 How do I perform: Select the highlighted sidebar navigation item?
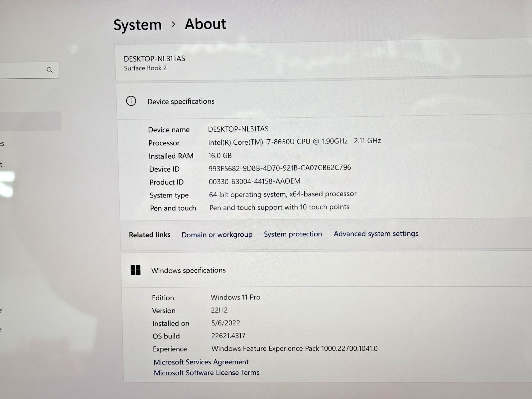31,121
